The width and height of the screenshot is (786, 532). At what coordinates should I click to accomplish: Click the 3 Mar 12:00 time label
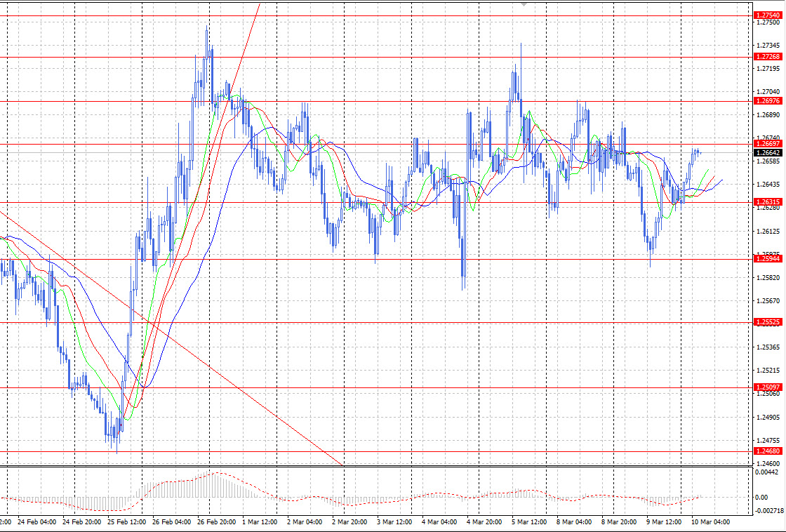[x=394, y=522]
